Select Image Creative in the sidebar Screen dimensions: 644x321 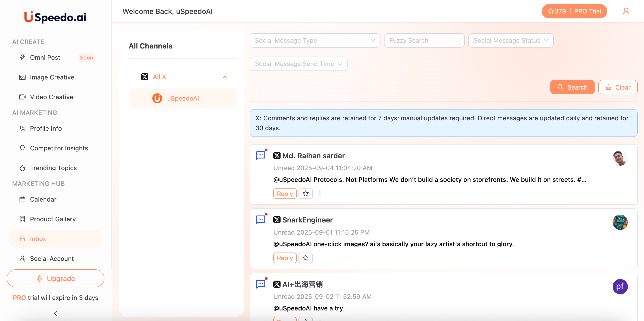(52, 77)
